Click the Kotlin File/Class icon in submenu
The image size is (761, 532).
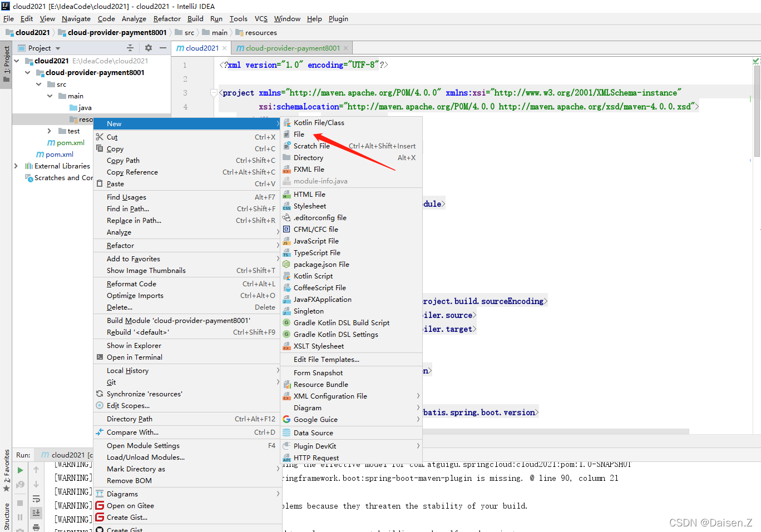pyautogui.click(x=286, y=123)
